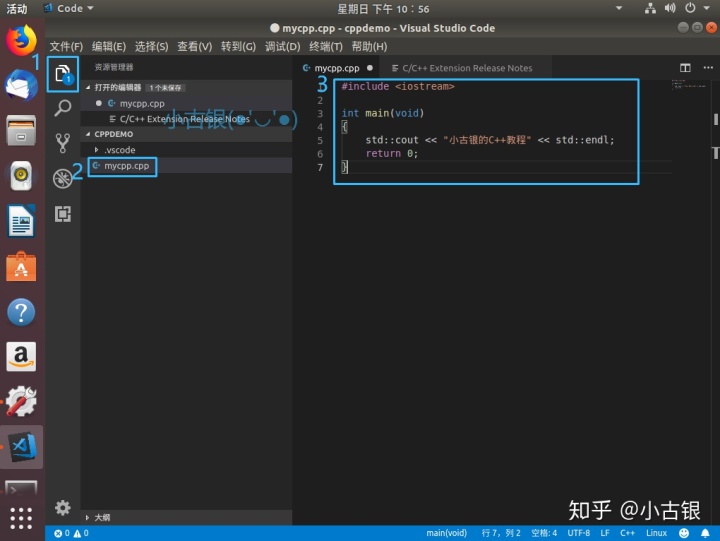Click the editor vertical scrollbar
720x541 pixels.
click(x=715, y=119)
